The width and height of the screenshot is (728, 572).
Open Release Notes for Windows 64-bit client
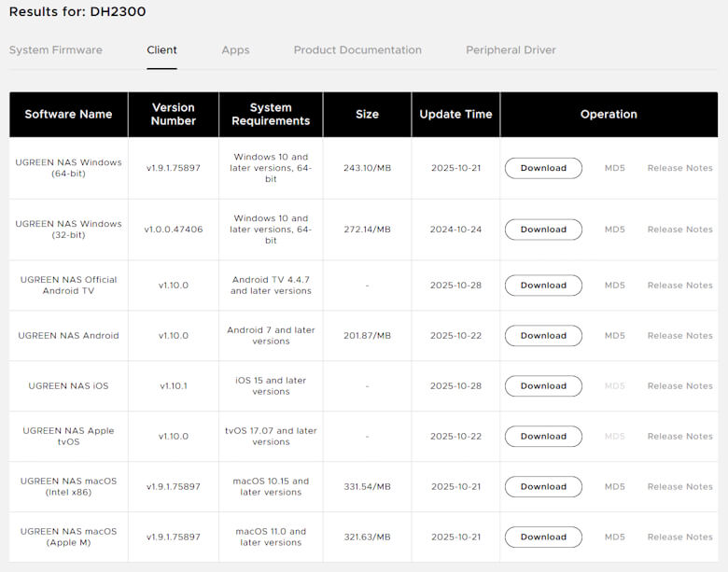pyautogui.click(x=679, y=168)
